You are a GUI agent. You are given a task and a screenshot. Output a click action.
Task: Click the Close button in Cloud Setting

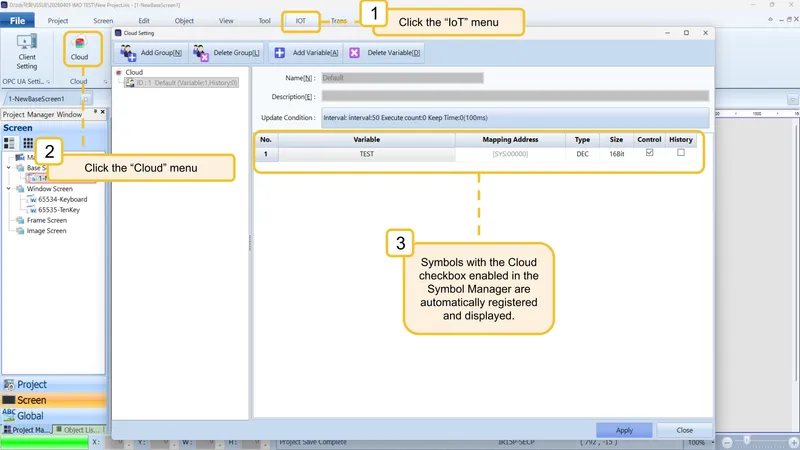coord(685,430)
